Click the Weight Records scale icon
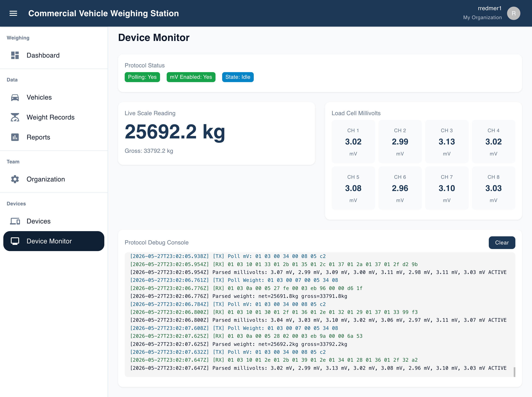The image size is (532, 397). point(15,117)
